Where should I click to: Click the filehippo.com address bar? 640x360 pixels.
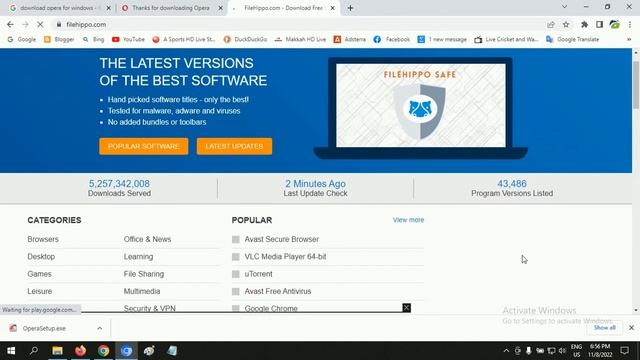coord(298,24)
